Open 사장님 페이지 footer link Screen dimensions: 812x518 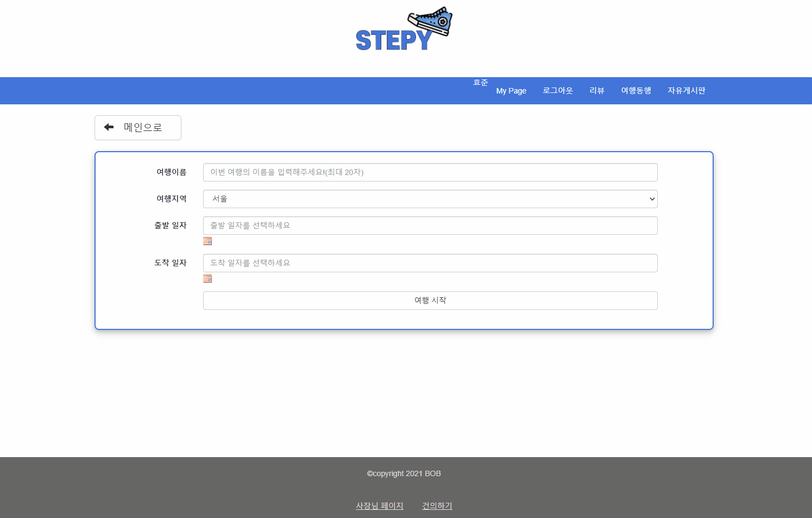tap(380, 506)
